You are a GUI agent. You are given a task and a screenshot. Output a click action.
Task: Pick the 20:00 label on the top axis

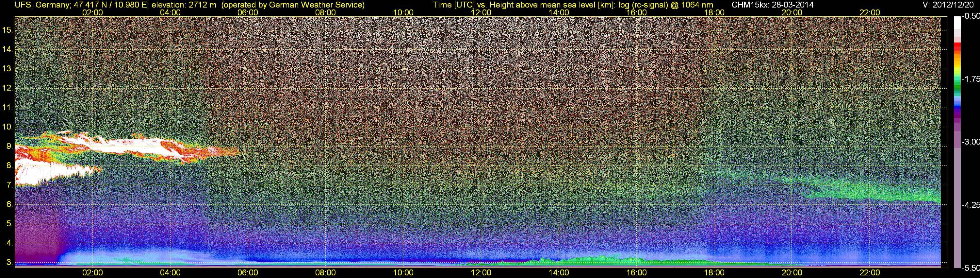[x=792, y=12]
